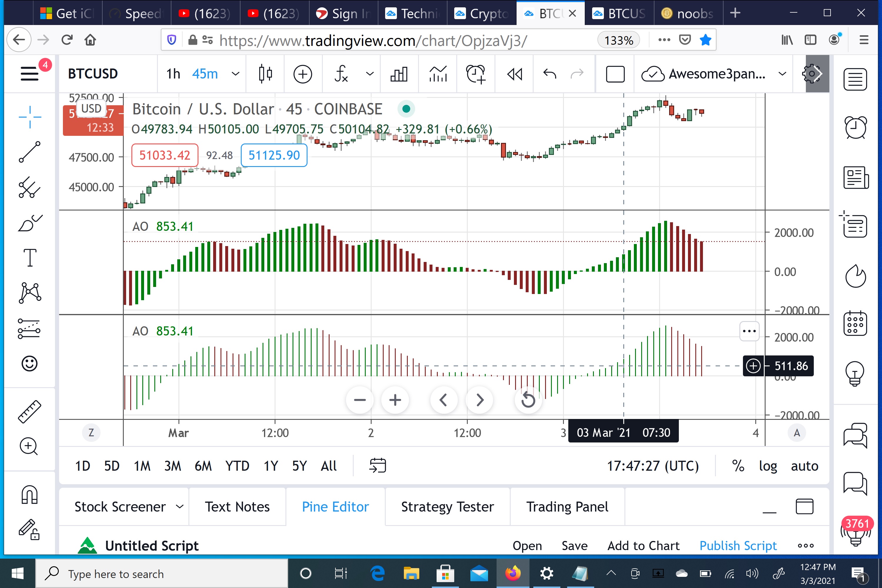Select the All date range
This screenshot has height=588, width=882.
coord(328,466)
